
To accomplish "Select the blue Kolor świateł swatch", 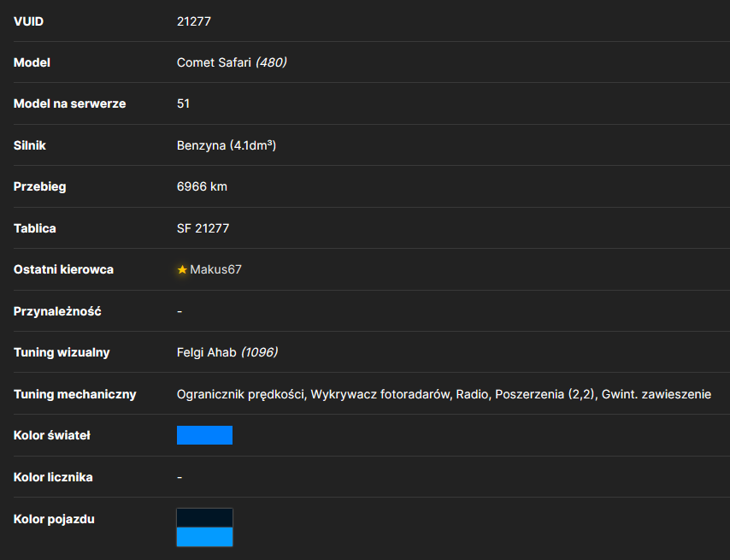I will tap(204, 435).
